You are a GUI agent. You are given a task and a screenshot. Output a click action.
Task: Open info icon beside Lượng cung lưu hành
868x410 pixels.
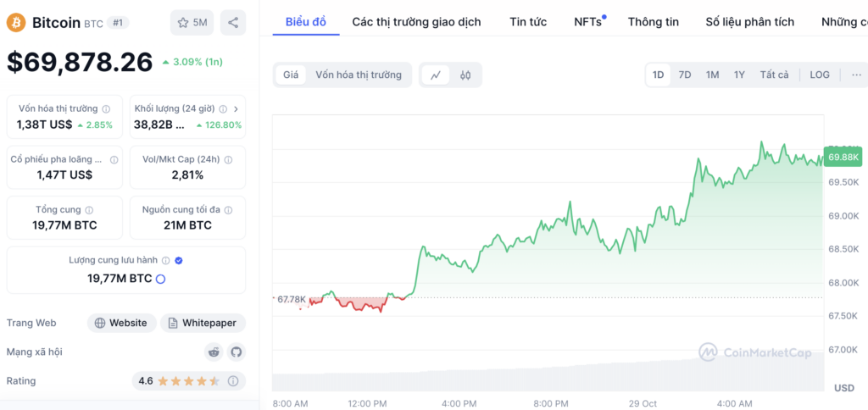(167, 260)
